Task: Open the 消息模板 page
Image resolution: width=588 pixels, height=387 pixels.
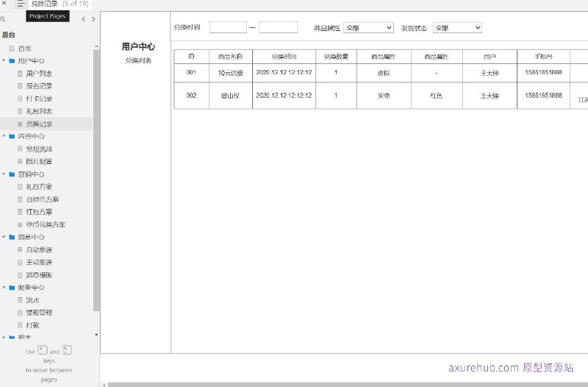Action: pyautogui.click(x=39, y=274)
